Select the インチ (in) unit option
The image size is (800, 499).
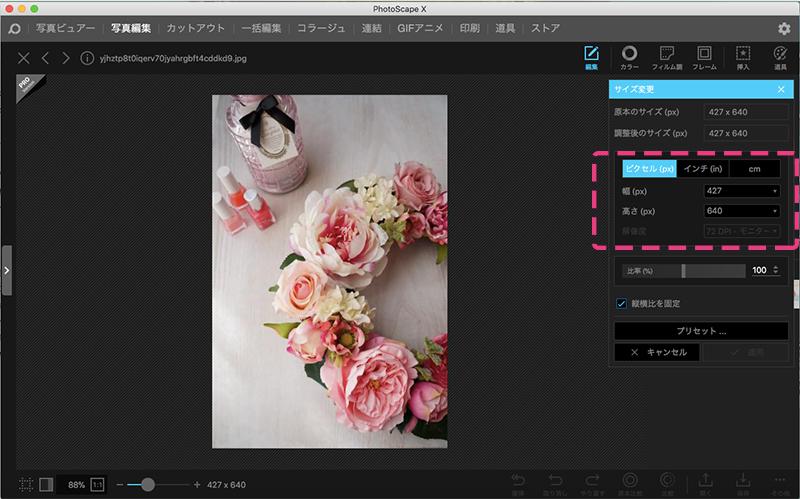point(703,168)
